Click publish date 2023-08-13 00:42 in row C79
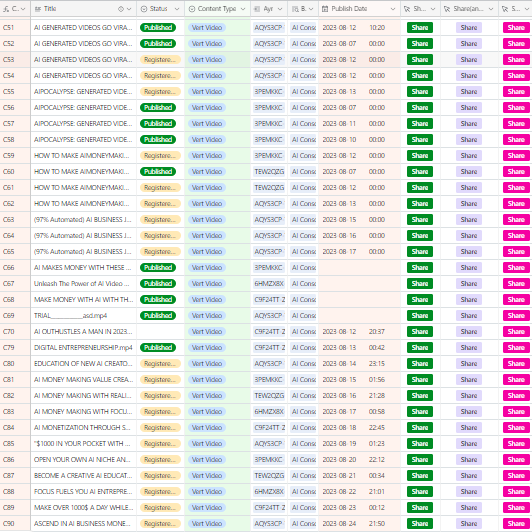The width and height of the screenshot is (532, 532). (354, 347)
